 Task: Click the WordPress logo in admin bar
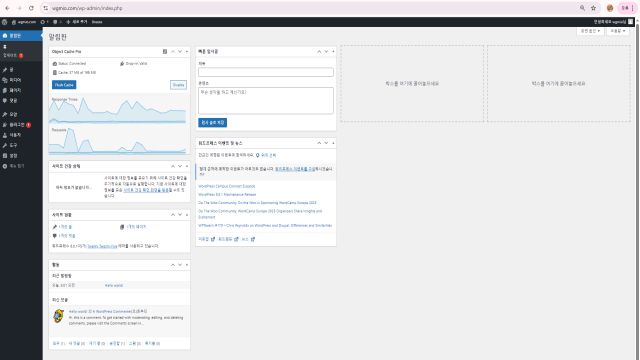point(4,22)
